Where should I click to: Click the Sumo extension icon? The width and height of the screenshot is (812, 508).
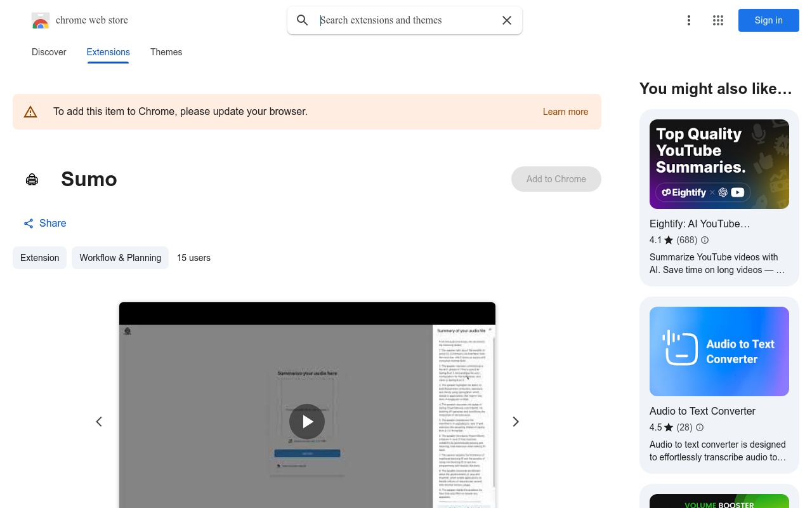(32, 179)
